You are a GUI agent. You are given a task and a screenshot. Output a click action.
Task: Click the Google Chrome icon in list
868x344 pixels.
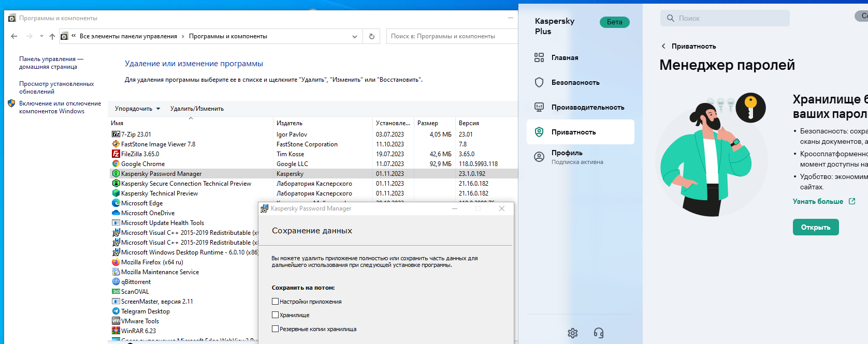116,164
